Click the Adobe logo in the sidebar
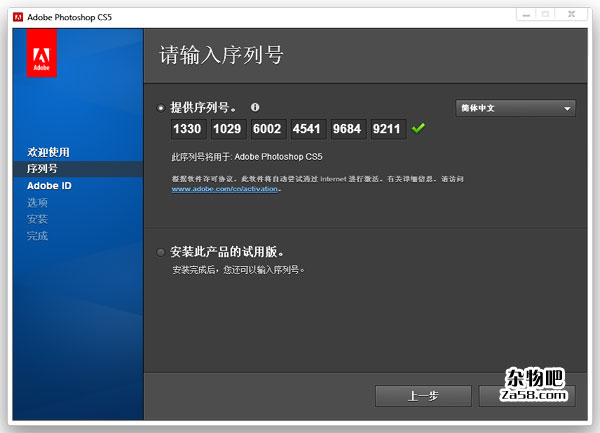Screen dimensions: 600x433 click(x=42, y=53)
